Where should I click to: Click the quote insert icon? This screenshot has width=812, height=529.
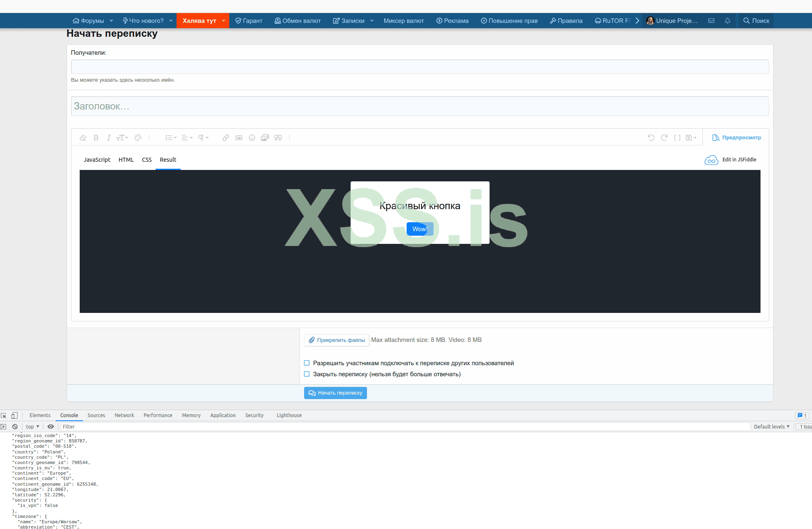(x=278, y=138)
